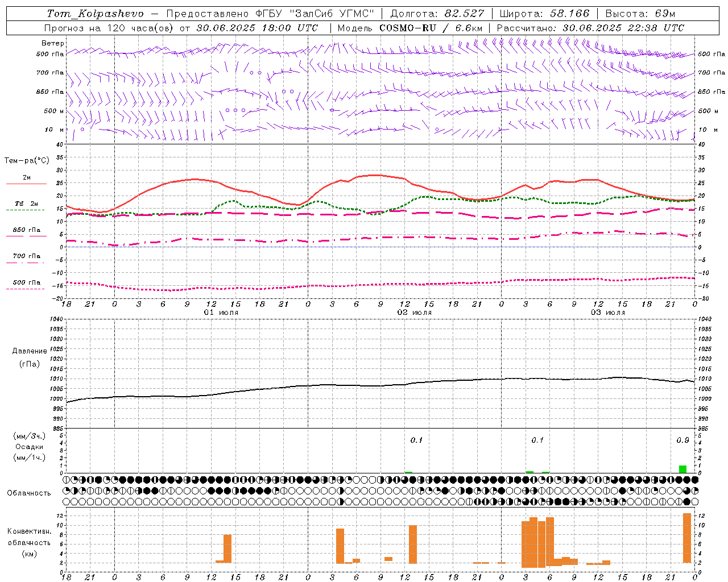Select the (мм/1ч.) precipitation unit

coord(30,457)
